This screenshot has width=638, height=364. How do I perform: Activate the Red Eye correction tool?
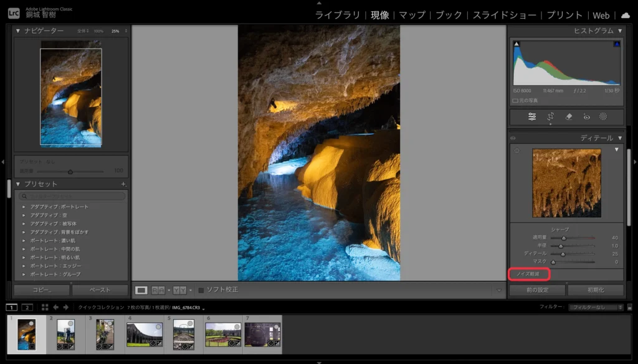pos(586,116)
